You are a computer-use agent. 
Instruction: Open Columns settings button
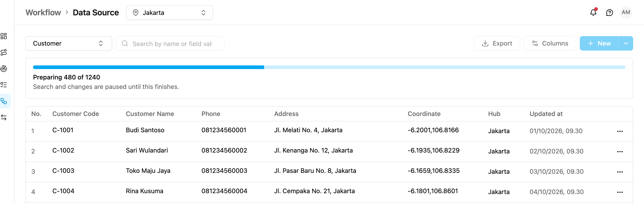[x=550, y=43]
